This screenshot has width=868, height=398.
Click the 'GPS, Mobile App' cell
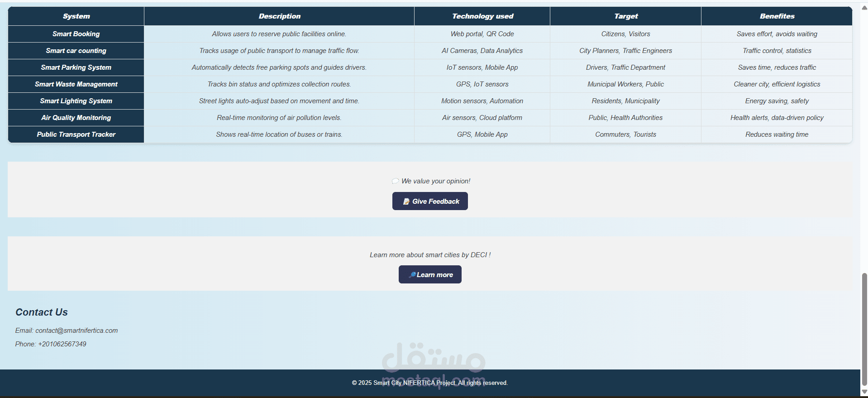pos(482,134)
